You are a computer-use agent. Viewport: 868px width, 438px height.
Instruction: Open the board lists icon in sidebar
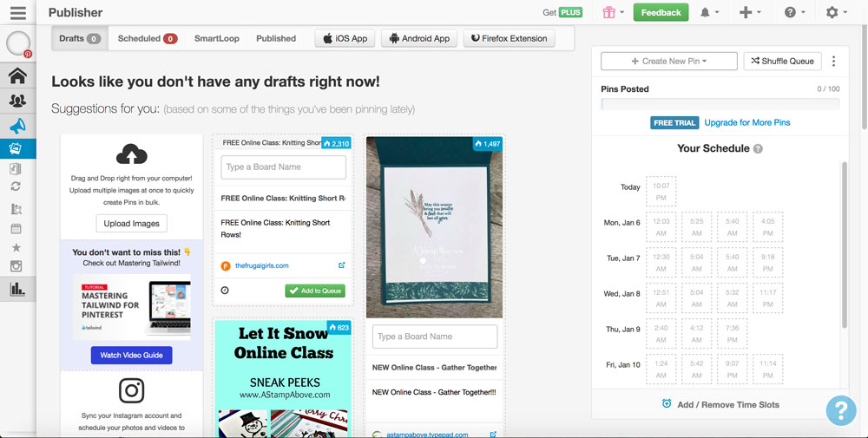point(16,168)
